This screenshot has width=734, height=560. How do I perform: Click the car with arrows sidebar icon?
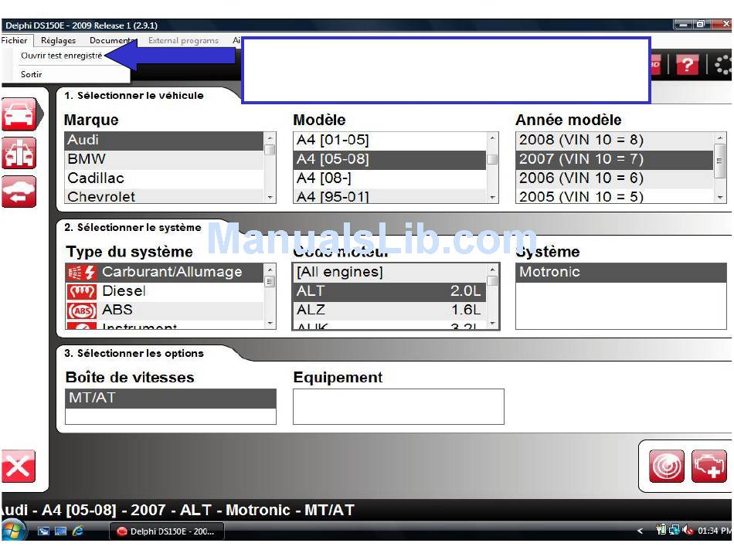19,192
